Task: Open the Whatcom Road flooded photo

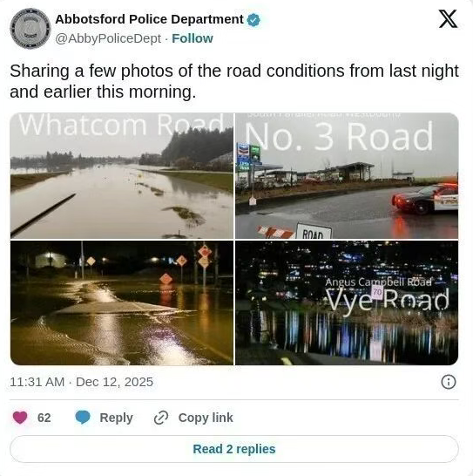Action: tap(122, 175)
